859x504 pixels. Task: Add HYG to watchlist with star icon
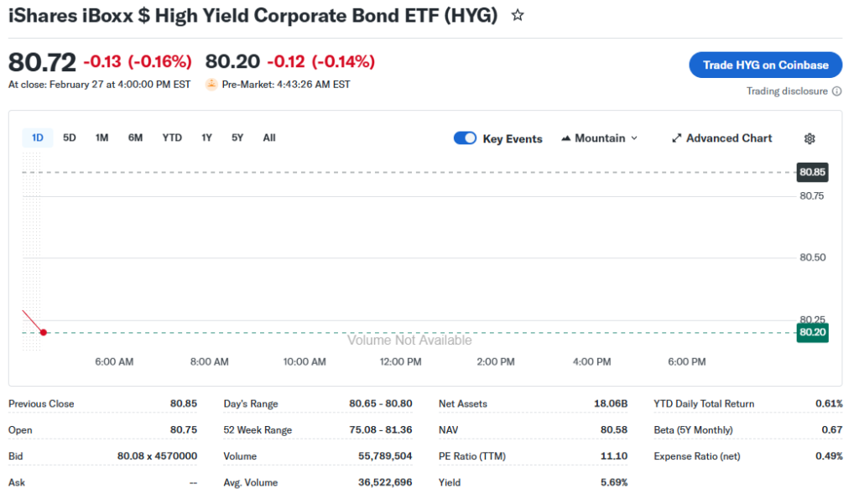518,15
